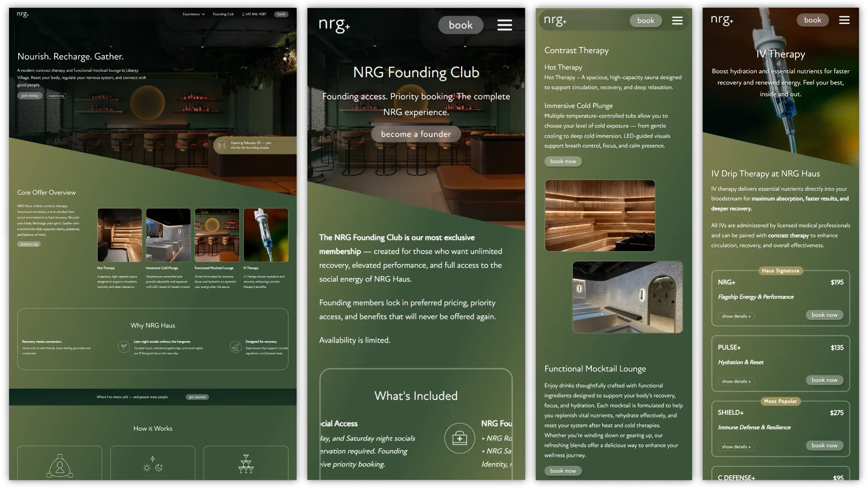
Task: Click the get started button in banner strip
Action: pos(197,397)
